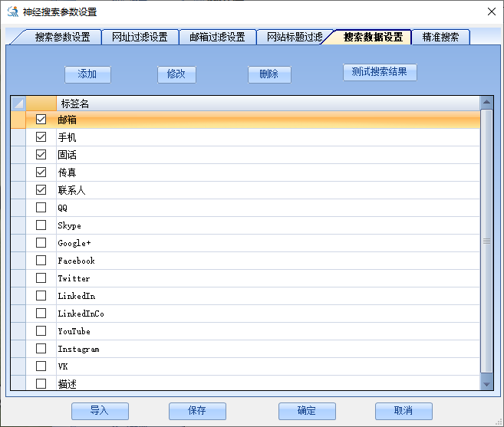Select the QQ row label

pyautogui.click(x=63, y=208)
